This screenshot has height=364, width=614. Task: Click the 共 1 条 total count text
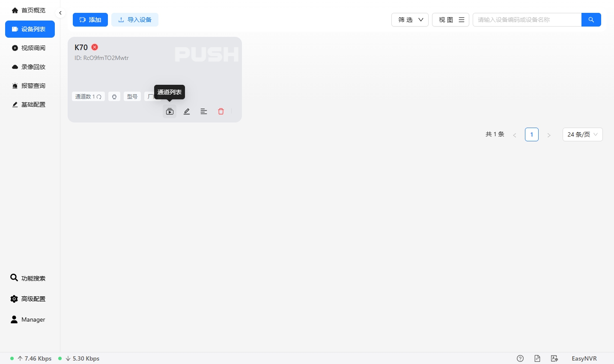pos(495,134)
